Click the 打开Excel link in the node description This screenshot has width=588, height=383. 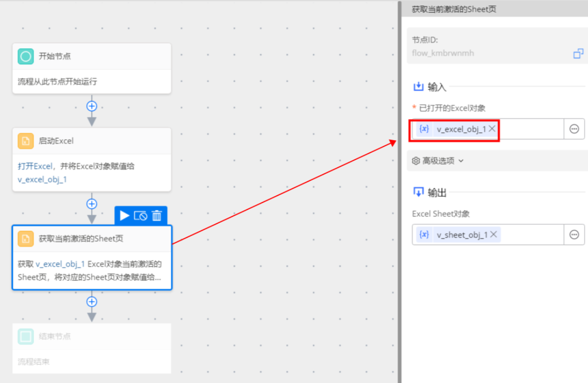[35, 166]
